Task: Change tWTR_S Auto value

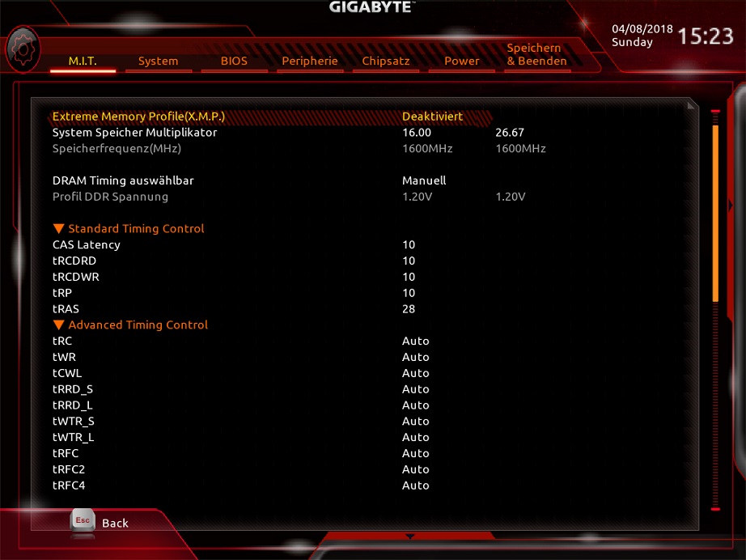Action: [415, 422]
